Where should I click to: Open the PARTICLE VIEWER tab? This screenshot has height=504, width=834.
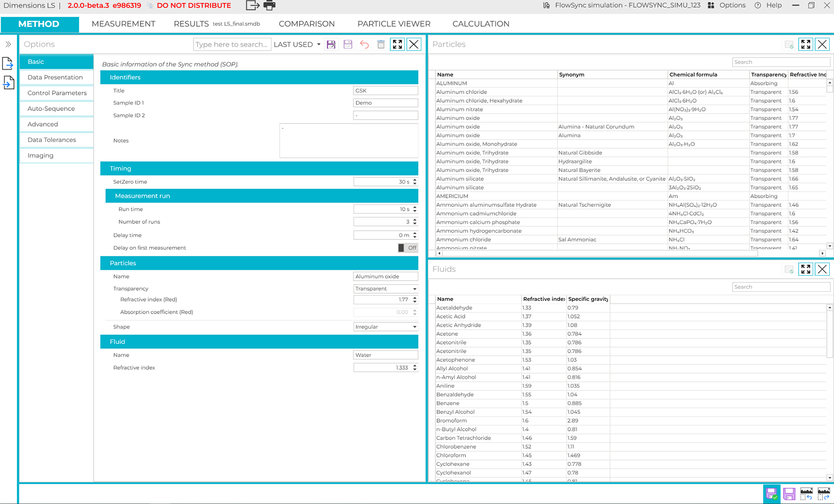point(394,24)
